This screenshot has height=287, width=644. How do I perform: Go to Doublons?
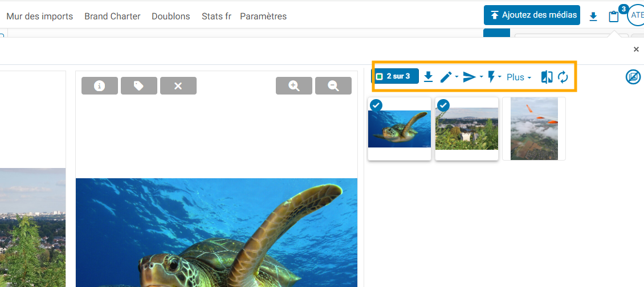pyautogui.click(x=171, y=17)
